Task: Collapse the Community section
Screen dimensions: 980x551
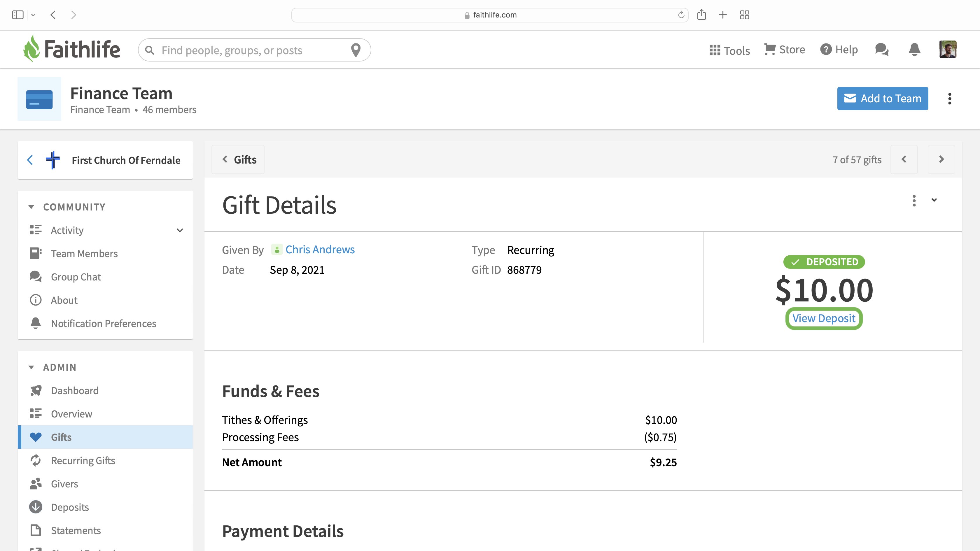Action: [31, 207]
